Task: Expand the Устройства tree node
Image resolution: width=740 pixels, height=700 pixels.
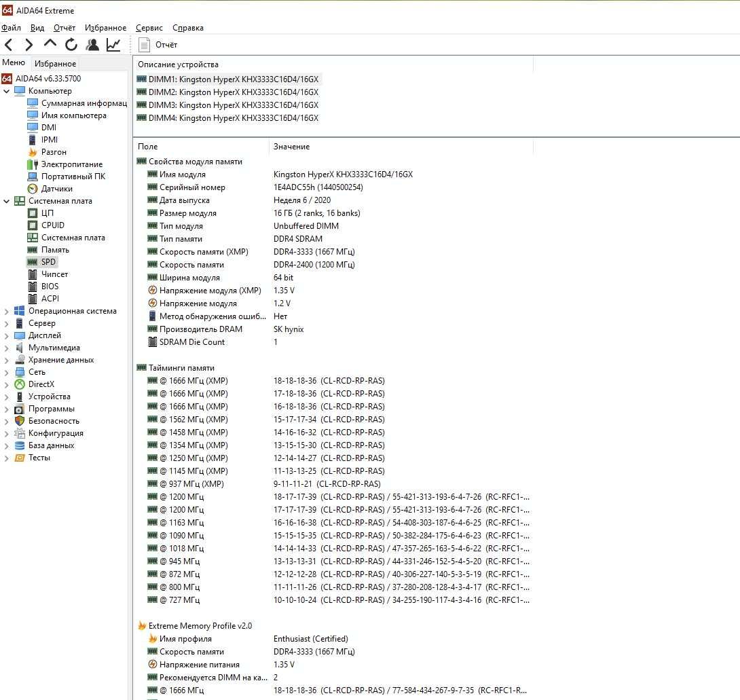Action: [x=7, y=397]
